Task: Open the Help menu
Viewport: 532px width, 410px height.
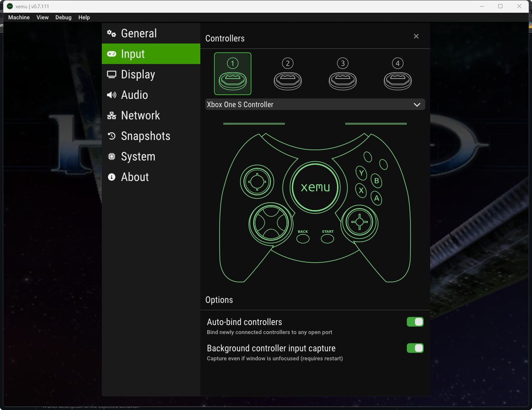Action: tap(84, 17)
